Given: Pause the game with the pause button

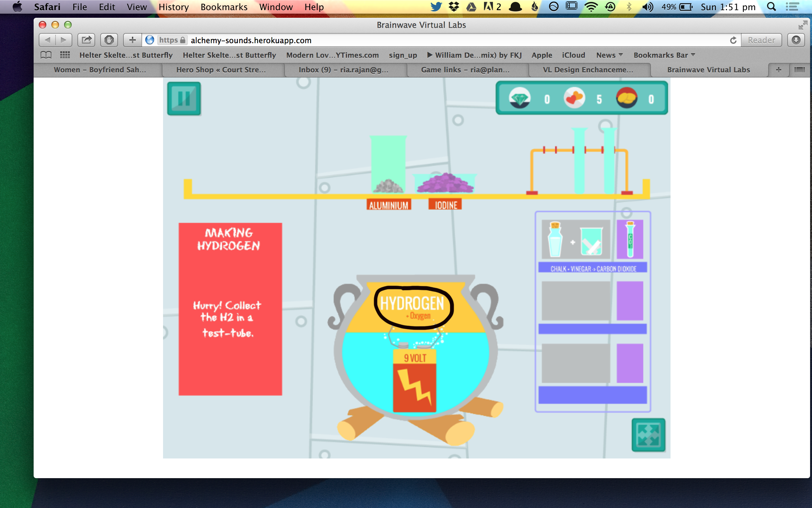Looking at the screenshot, I should [x=184, y=98].
